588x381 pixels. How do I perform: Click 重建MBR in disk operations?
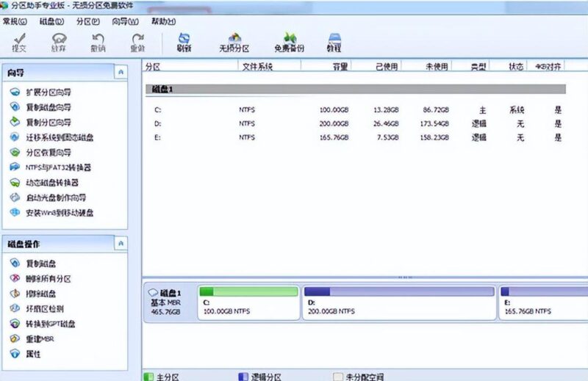coord(40,338)
